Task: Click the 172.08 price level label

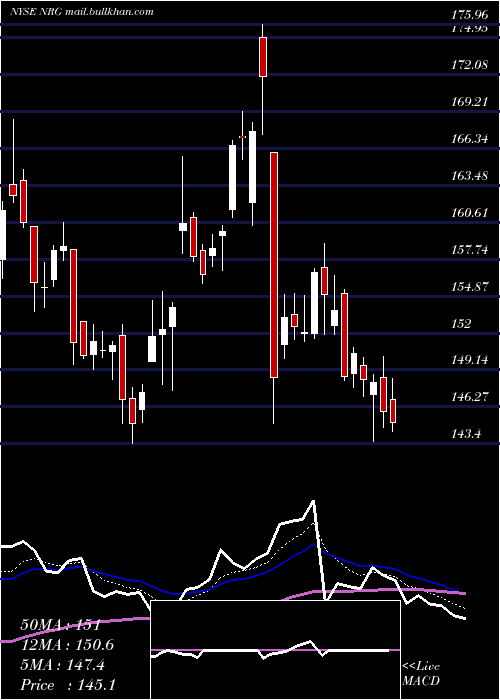Action: [470, 65]
